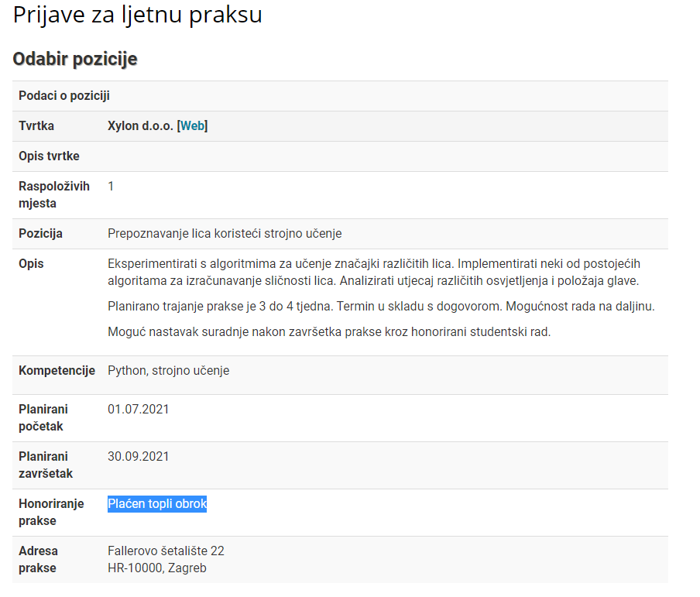Click the company name Xylon d.o.o.

(140, 126)
